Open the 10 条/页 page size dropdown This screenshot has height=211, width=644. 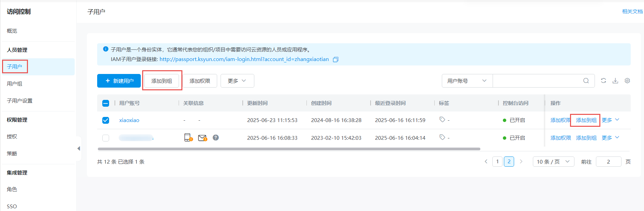(x=553, y=162)
